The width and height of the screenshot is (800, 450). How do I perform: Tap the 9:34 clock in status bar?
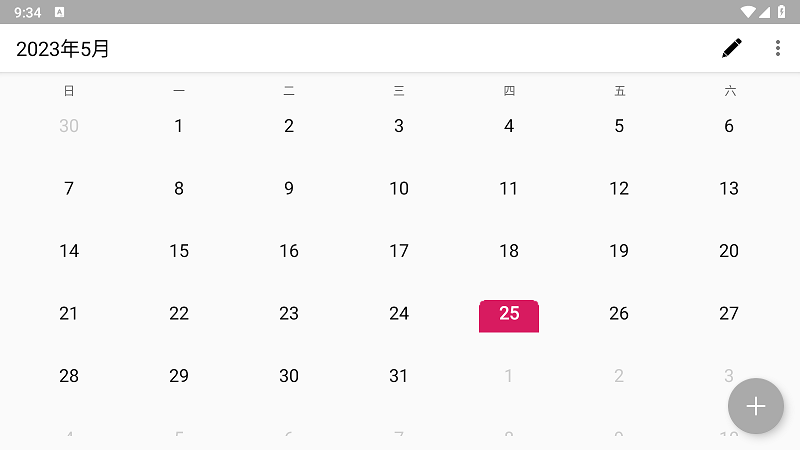click(28, 12)
